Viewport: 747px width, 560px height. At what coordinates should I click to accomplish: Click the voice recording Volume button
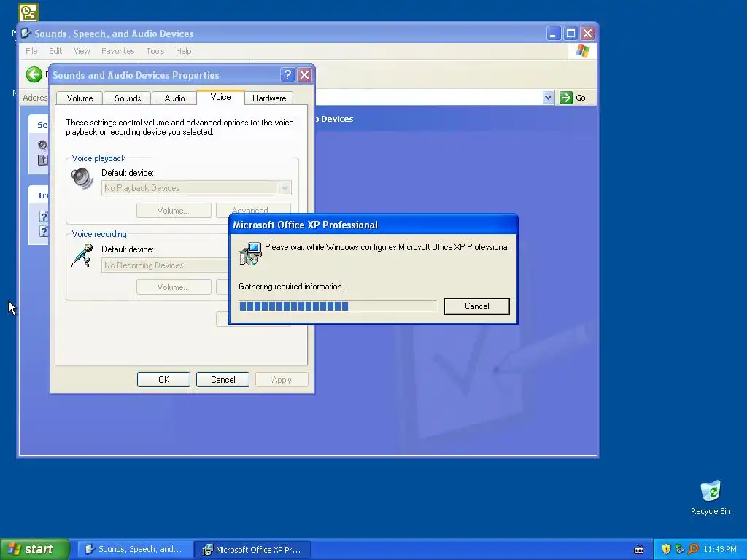(174, 287)
